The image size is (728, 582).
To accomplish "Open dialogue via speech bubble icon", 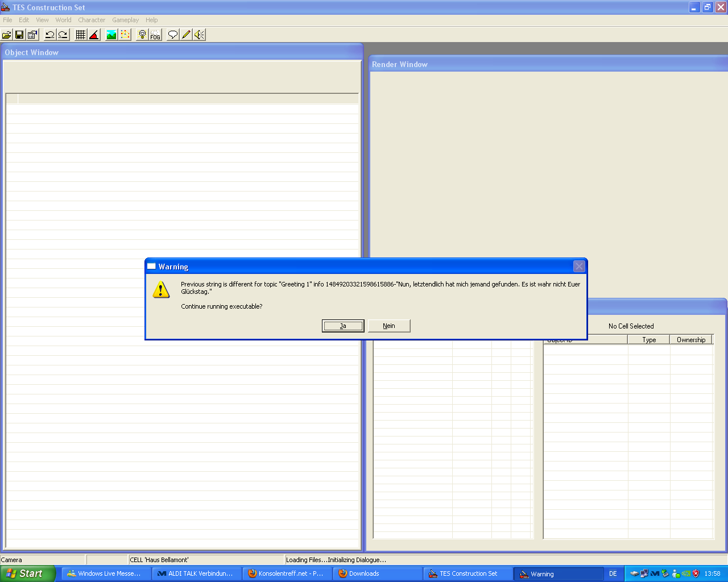I will [173, 35].
